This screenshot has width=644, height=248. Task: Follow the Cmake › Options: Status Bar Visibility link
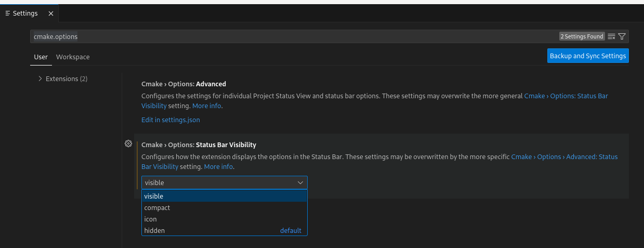pyautogui.click(x=566, y=96)
